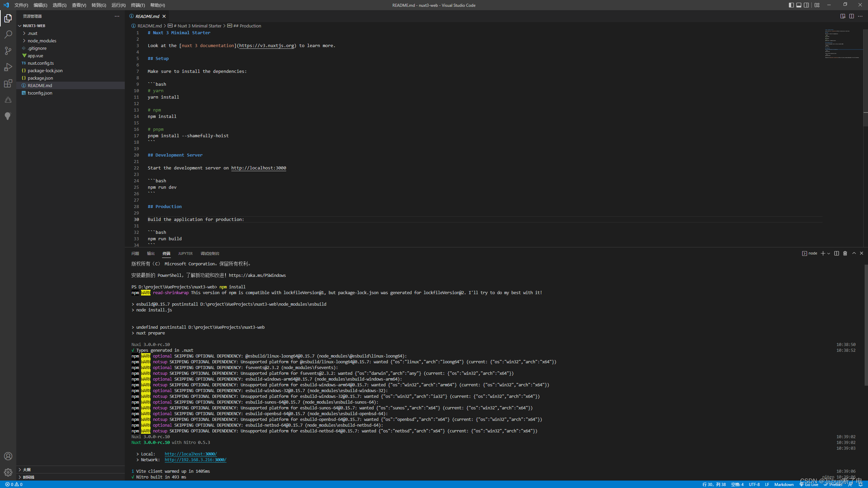The width and height of the screenshot is (868, 488).
Task: Toggle bottom panel visibility
Action: point(799,5)
